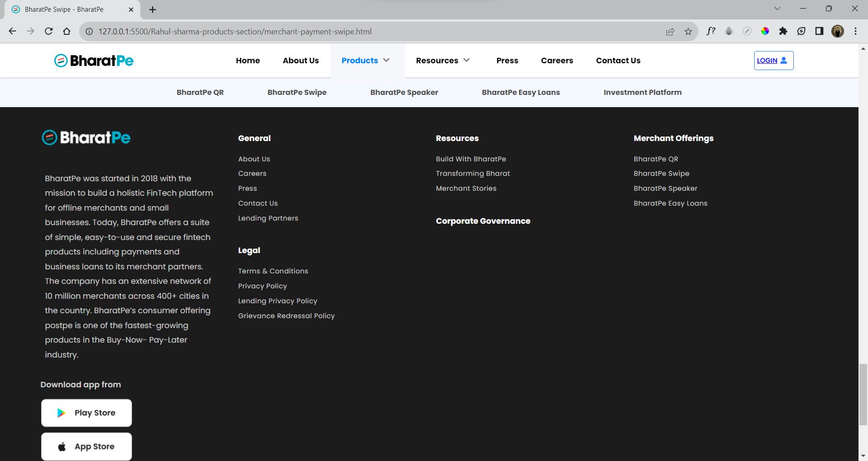Open footer BharatPe QR link
Screen dimensions: 868x461
point(656,159)
